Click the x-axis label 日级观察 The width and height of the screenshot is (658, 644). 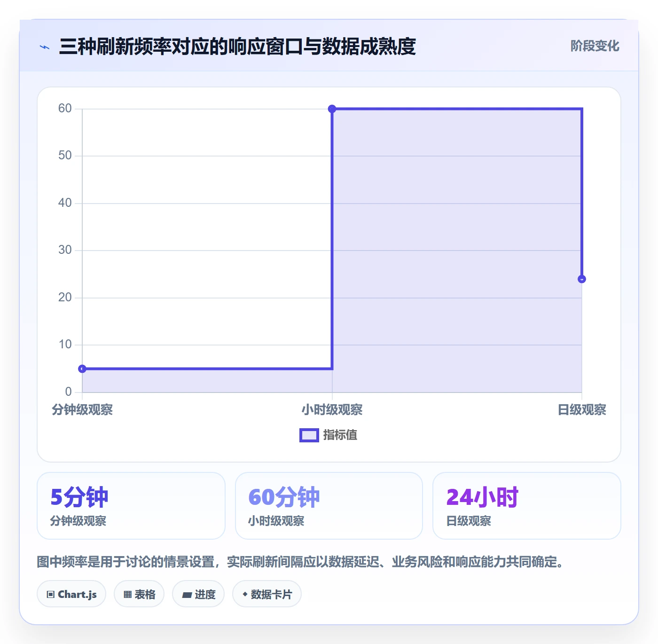(582, 410)
